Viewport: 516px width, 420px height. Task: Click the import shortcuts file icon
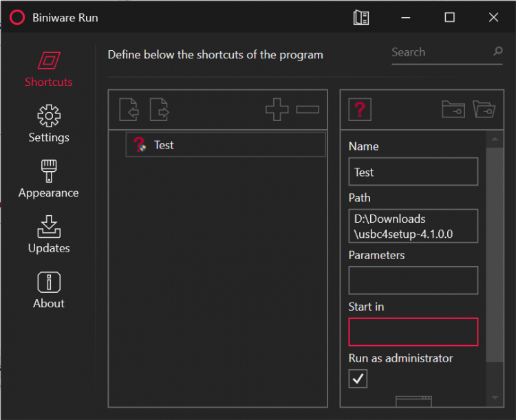point(129,109)
